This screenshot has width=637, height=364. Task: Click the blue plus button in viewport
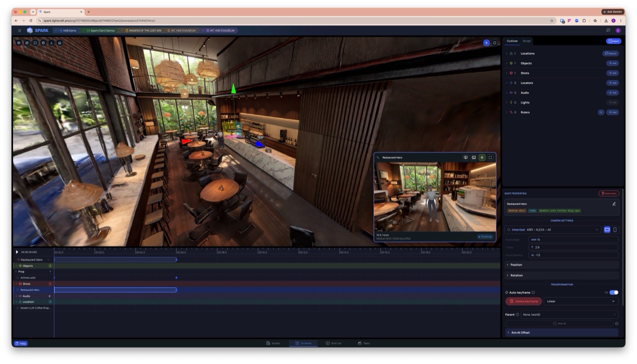(486, 43)
